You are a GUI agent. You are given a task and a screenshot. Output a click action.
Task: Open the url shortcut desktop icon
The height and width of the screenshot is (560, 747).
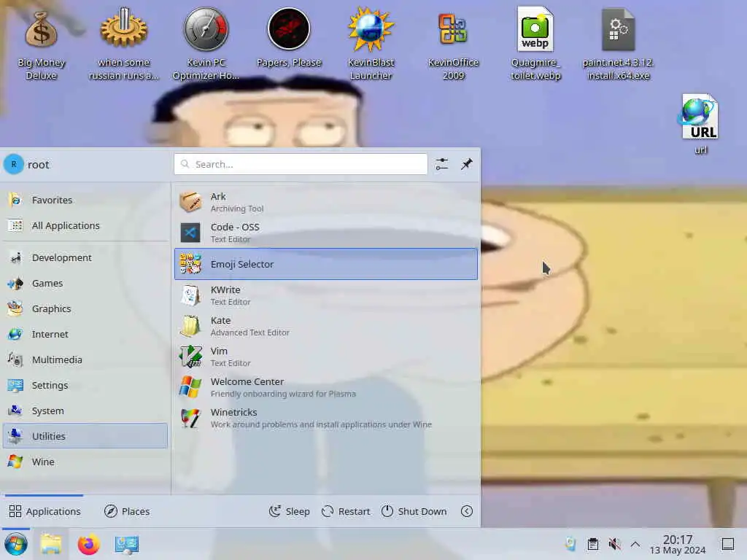[700, 124]
